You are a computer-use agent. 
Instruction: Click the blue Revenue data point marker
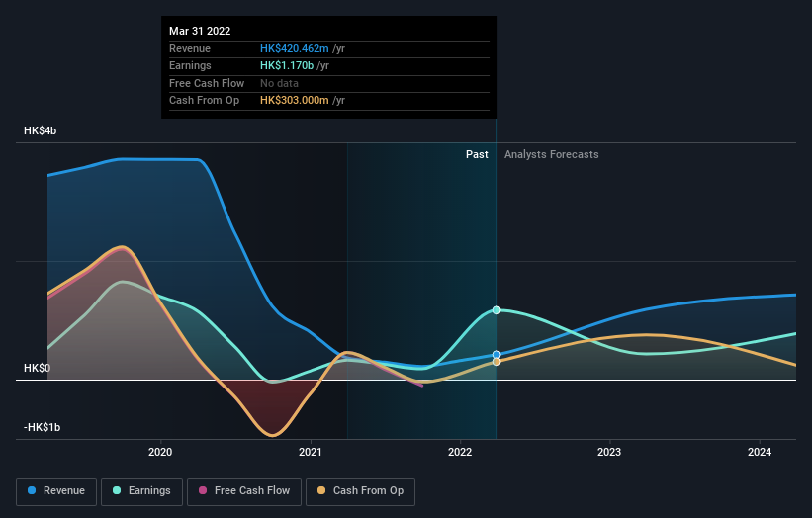click(x=496, y=355)
